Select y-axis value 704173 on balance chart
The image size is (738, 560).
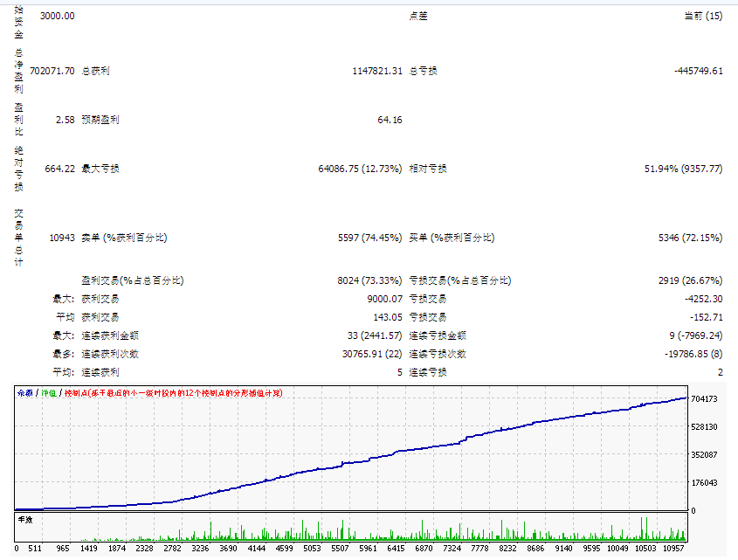tap(704, 399)
